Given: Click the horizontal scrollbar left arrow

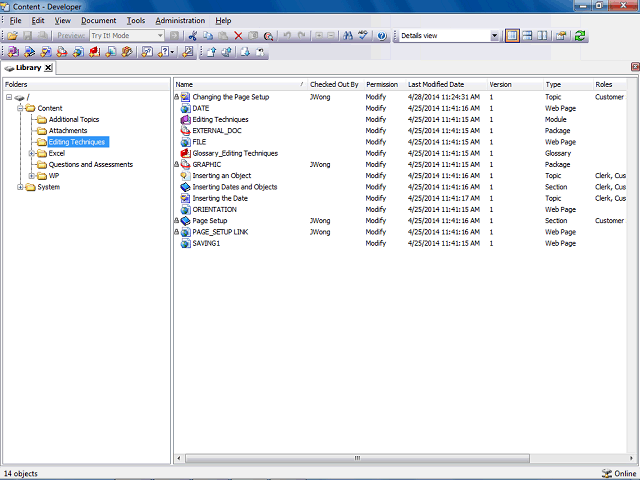Looking at the screenshot, I should pos(179,458).
